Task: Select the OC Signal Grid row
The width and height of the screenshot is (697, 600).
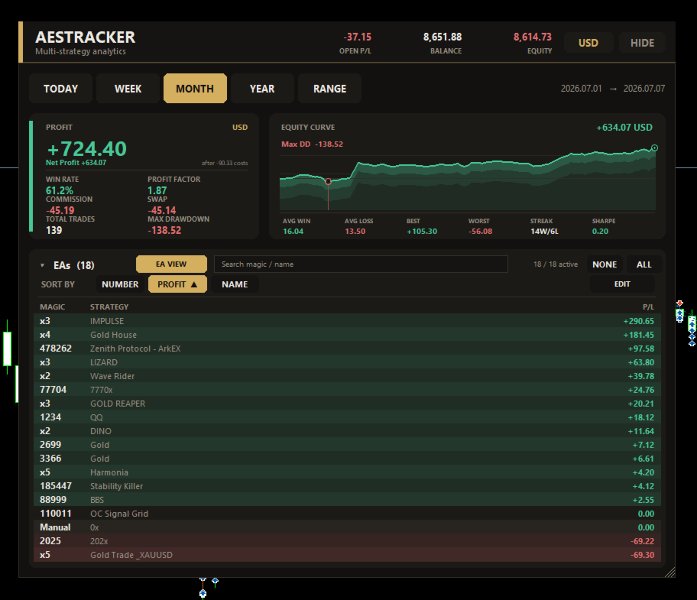Action: pyautogui.click(x=347, y=513)
